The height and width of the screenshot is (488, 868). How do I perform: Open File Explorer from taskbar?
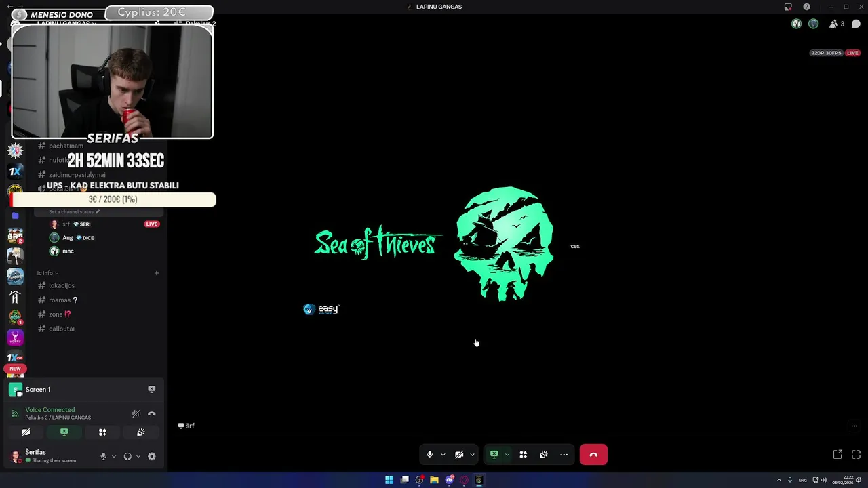point(434,480)
